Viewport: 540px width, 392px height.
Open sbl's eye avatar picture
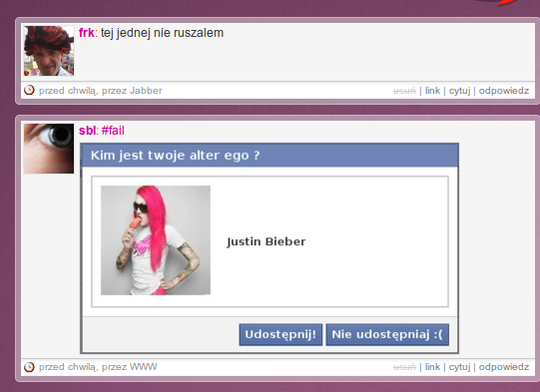pos(49,149)
